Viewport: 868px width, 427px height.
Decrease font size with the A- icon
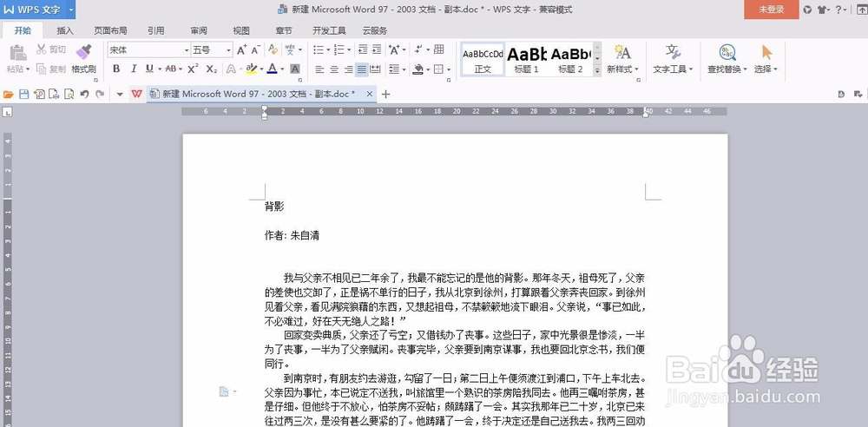click(256, 49)
